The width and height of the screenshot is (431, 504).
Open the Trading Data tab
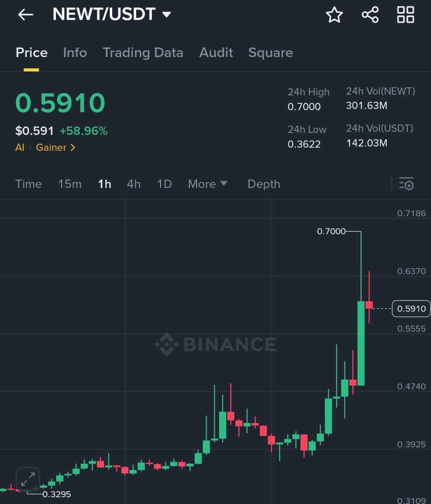click(143, 52)
